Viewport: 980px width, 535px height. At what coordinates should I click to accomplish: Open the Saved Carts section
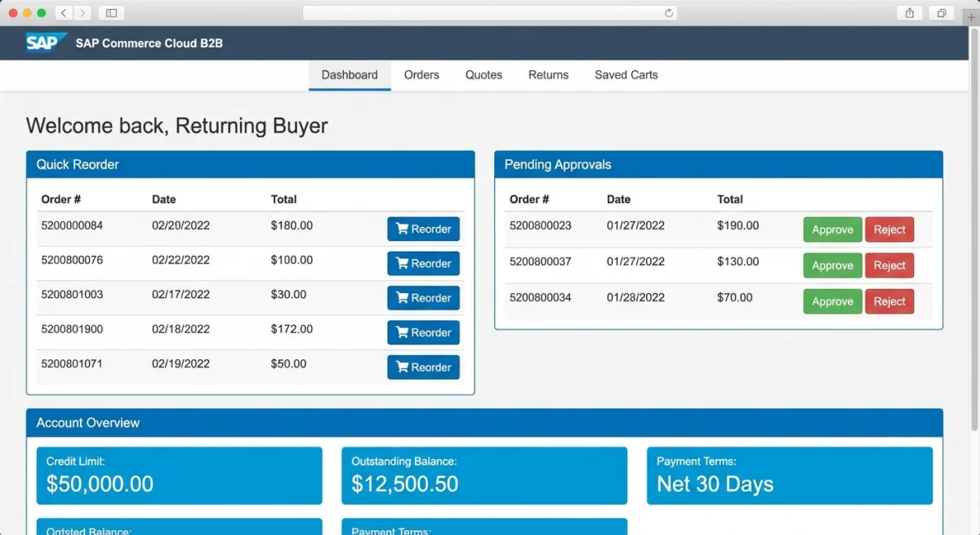pyautogui.click(x=626, y=74)
